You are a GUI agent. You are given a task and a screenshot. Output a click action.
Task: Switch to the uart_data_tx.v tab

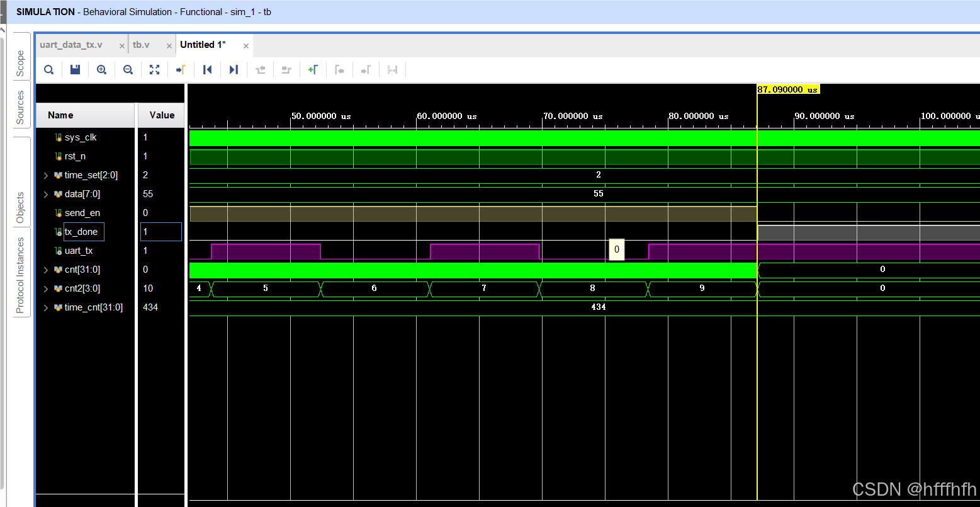click(70, 45)
